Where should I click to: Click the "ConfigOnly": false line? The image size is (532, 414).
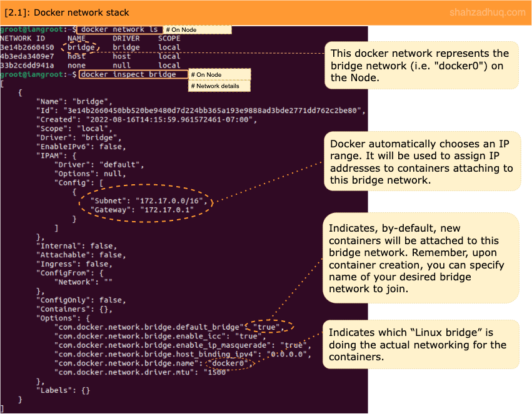click(x=81, y=300)
